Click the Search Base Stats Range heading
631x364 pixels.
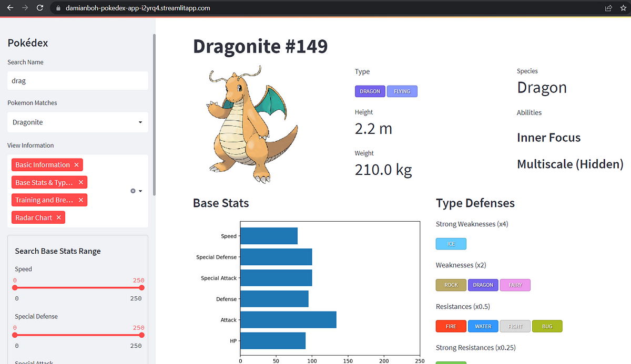pyautogui.click(x=58, y=251)
